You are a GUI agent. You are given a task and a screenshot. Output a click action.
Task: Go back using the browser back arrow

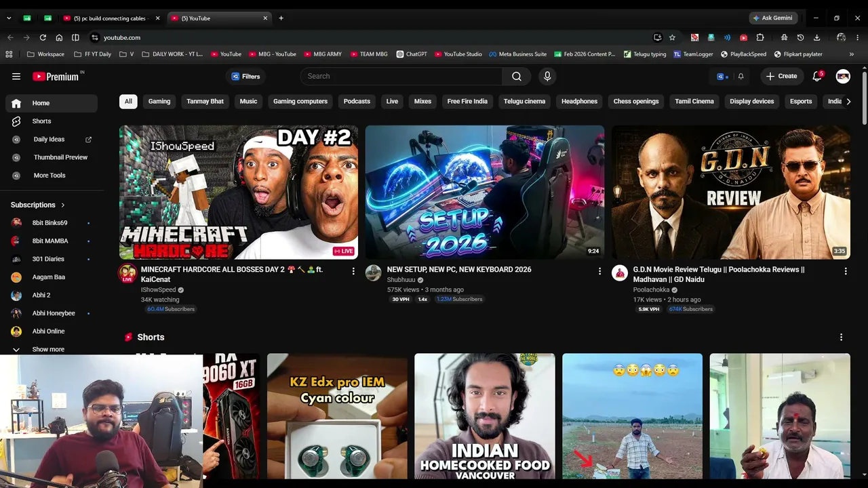(10, 37)
